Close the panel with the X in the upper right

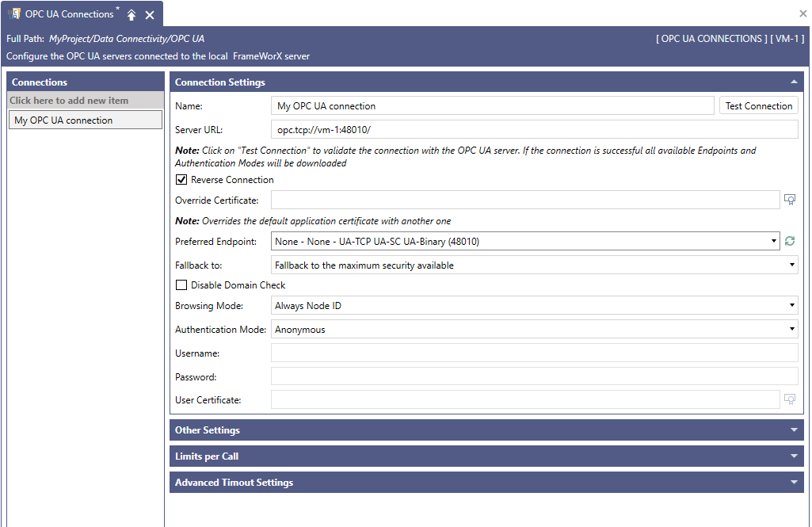click(x=803, y=13)
